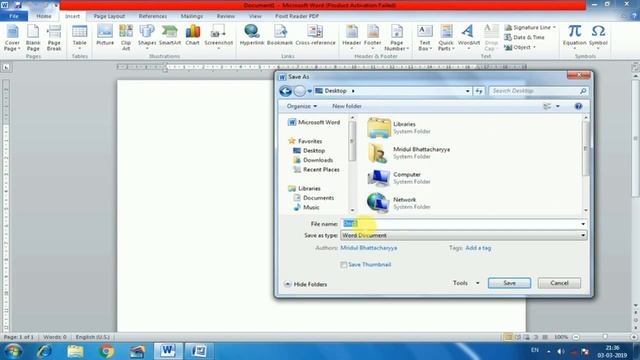
Task: Click the Save button
Action: click(509, 283)
